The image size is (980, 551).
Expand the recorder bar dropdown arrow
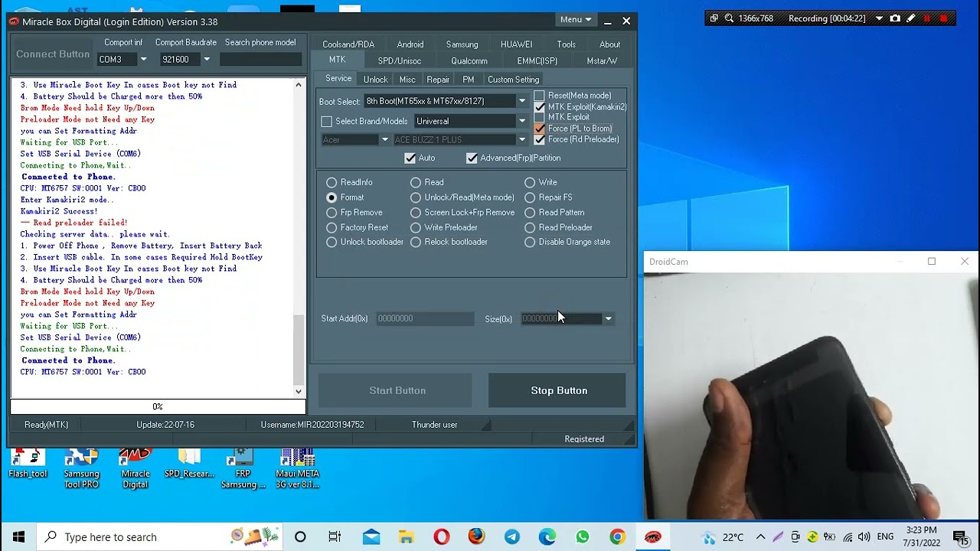pos(879,18)
